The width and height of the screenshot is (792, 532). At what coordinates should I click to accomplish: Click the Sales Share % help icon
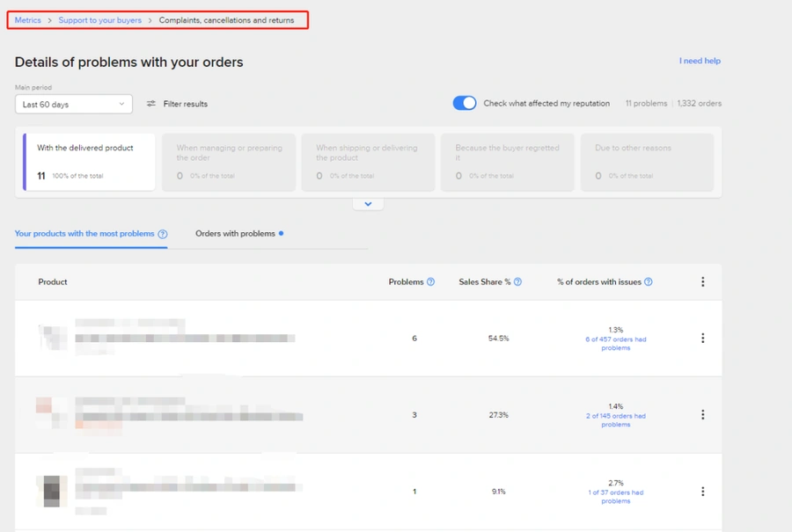click(x=517, y=281)
